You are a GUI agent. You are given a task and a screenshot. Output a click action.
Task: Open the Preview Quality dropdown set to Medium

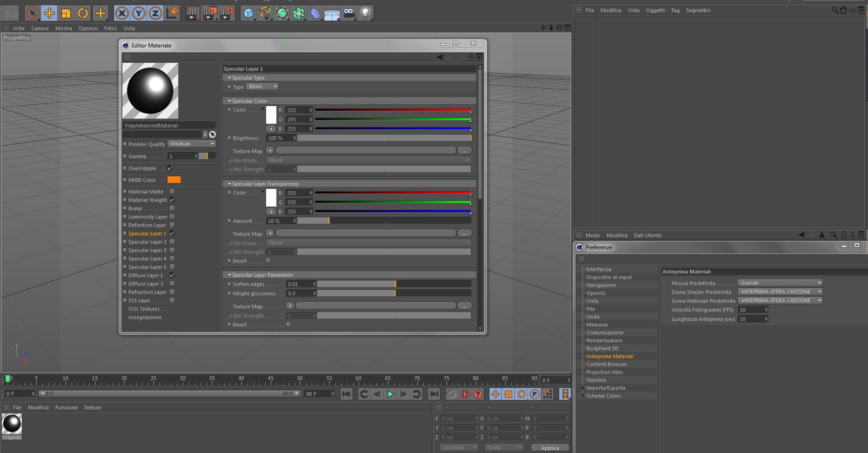(192, 144)
